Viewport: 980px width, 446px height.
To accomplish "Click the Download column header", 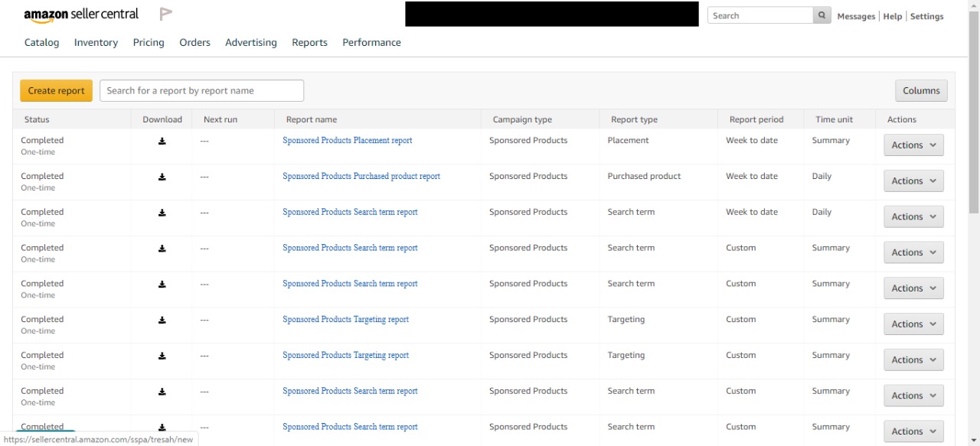I will (162, 119).
